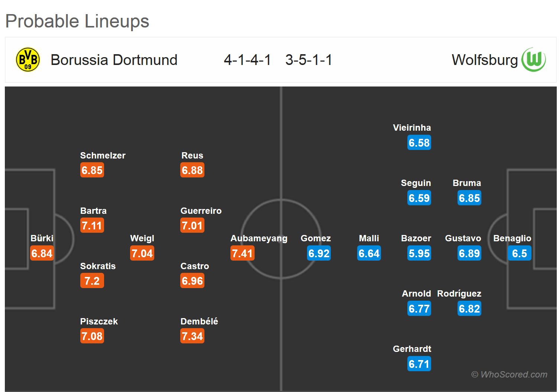This screenshot has height=392, width=559.
Task: Select player name Gerhardt
Action: (412, 349)
